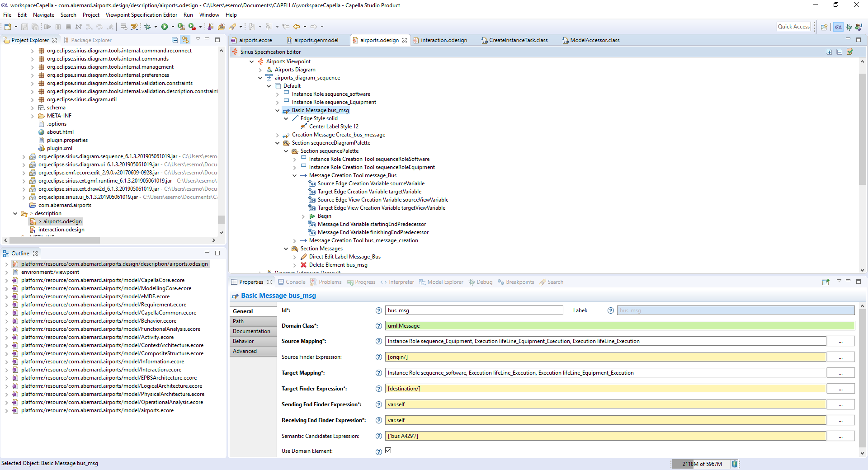This screenshot has width=868, height=470.
Task: Toggle the Use Domain Element checkbox
Action: tap(388, 451)
